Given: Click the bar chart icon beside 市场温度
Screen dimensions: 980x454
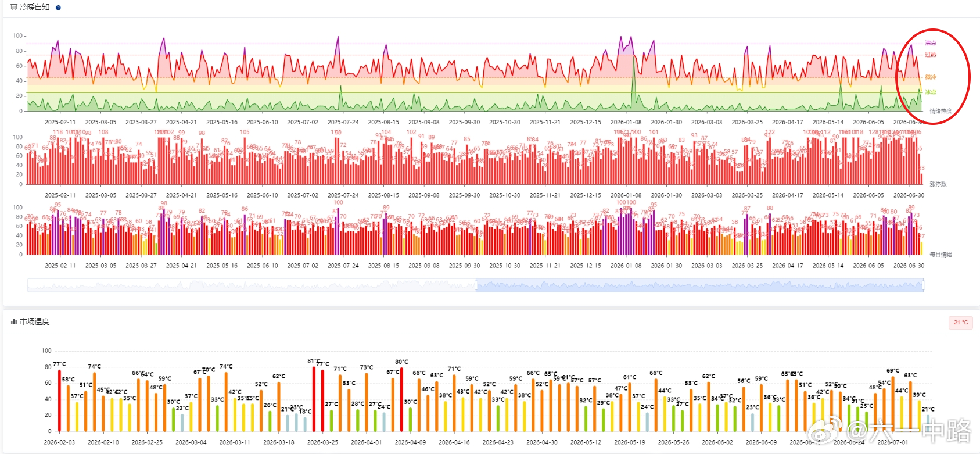Looking at the screenshot, I should pyautogui.click(x=14, y=321).
